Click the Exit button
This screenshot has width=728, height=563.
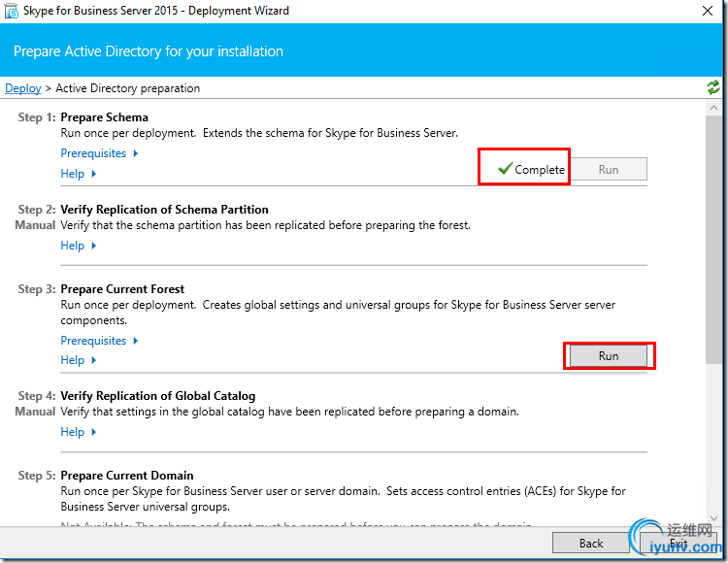pyautogui.click(x=678, y=543)
